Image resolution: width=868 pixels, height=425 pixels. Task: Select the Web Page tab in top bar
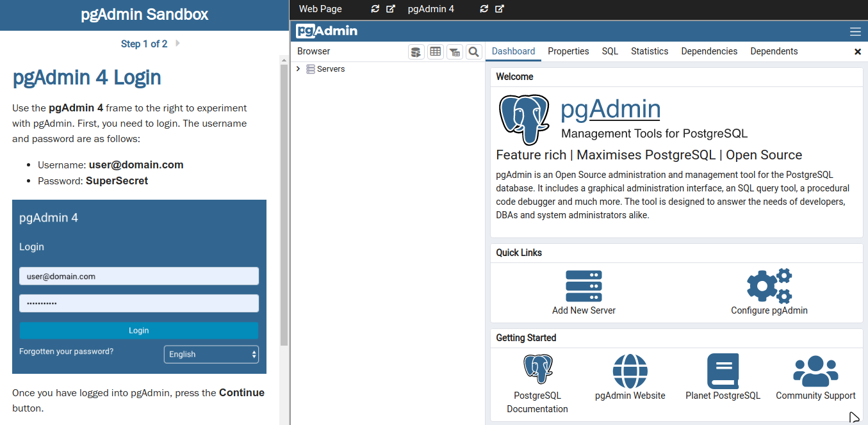click(320, 9)
